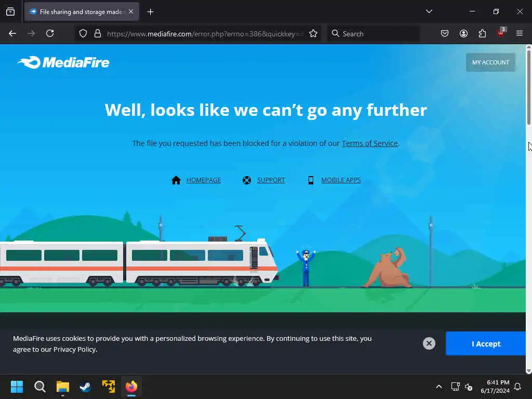The image size is (532, 399).
Task: Open the clock showing 6:41 PM
Action: click(495, 387)
